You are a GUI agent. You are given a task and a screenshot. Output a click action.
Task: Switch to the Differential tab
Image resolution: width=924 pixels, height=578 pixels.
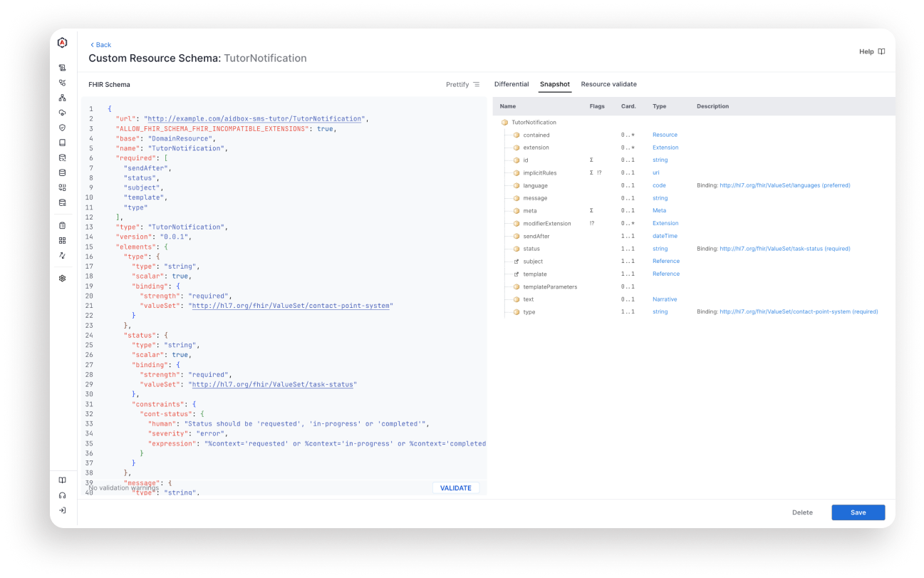pyautogui.click(x=511, y=84)
